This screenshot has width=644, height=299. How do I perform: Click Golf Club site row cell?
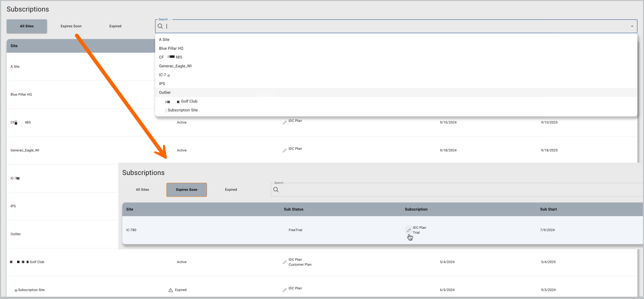[x=27, y=262]
